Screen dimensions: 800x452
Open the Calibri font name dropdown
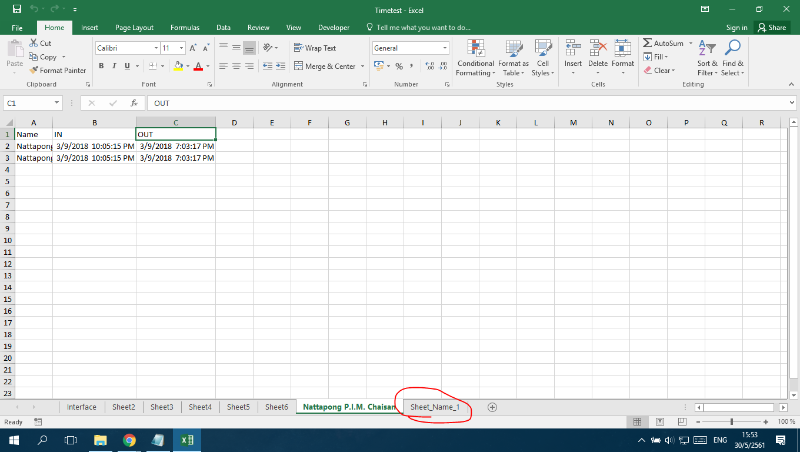(155, 48)
